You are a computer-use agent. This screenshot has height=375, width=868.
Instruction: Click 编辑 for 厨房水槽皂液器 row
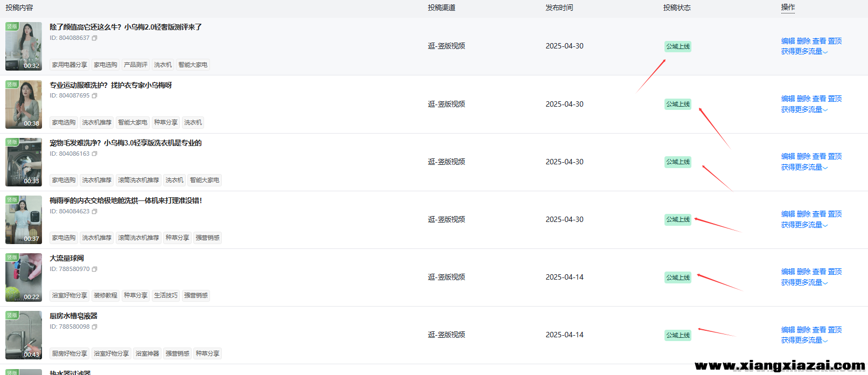788,330
